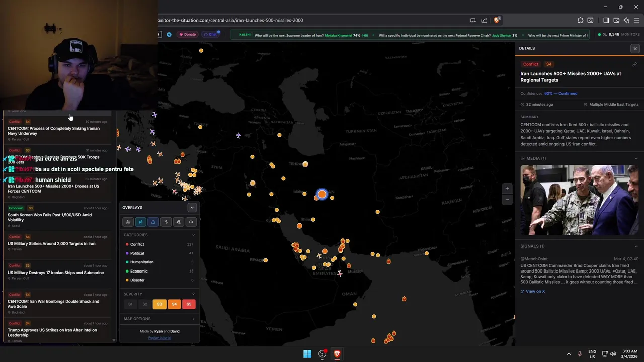Toggle the dollar sign economic overlay

point(166,222)
